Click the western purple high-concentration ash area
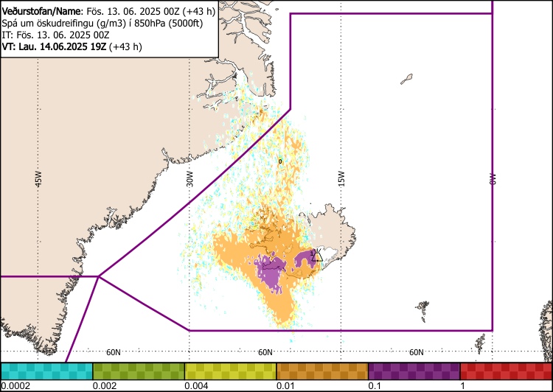The height and width of the screenshot is (392, 553). click(270, 272)
